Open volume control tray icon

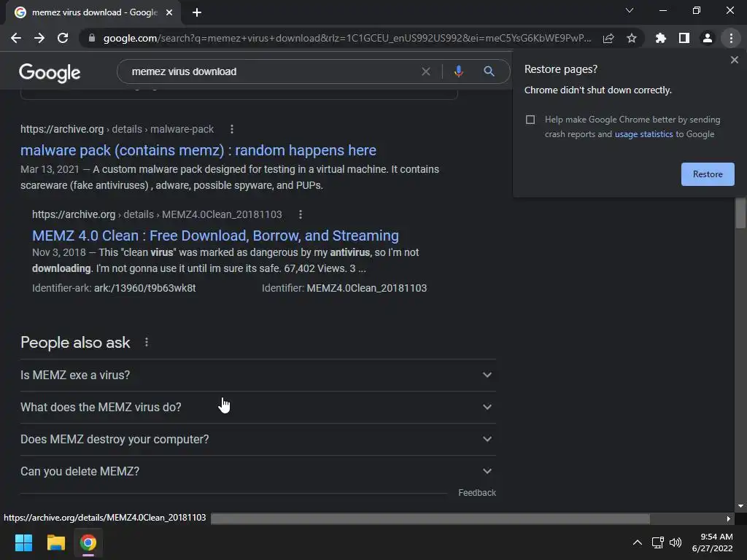pos(676,542)
